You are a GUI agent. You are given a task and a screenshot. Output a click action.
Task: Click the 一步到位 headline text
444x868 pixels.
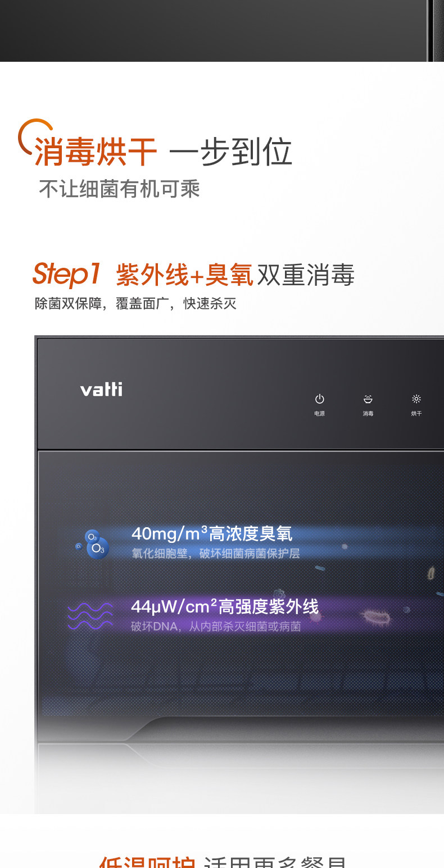[x=230, y=152]
